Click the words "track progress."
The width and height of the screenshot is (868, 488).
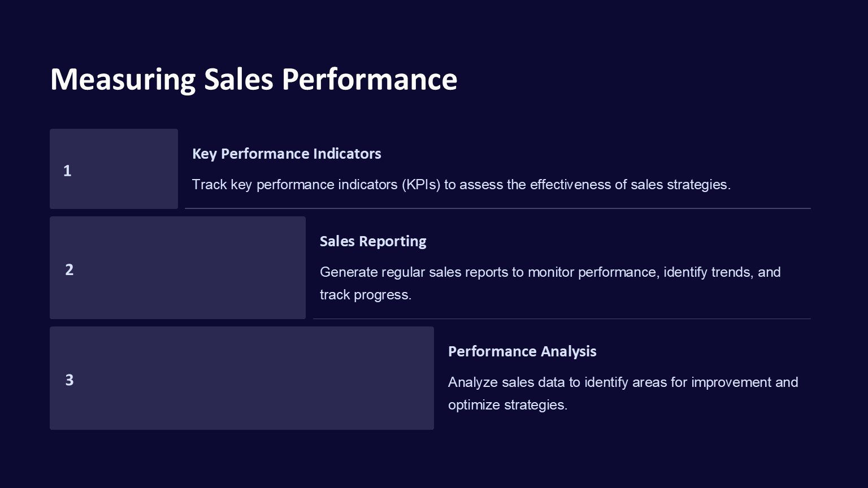[x=366, y=295]
